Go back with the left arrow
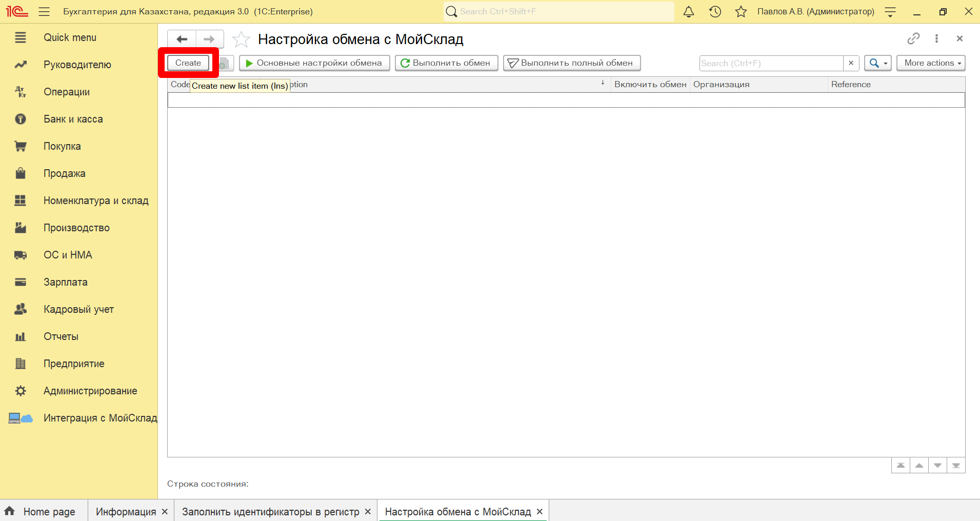The width and height of the screenshot is (980, 521). point(182,39)
